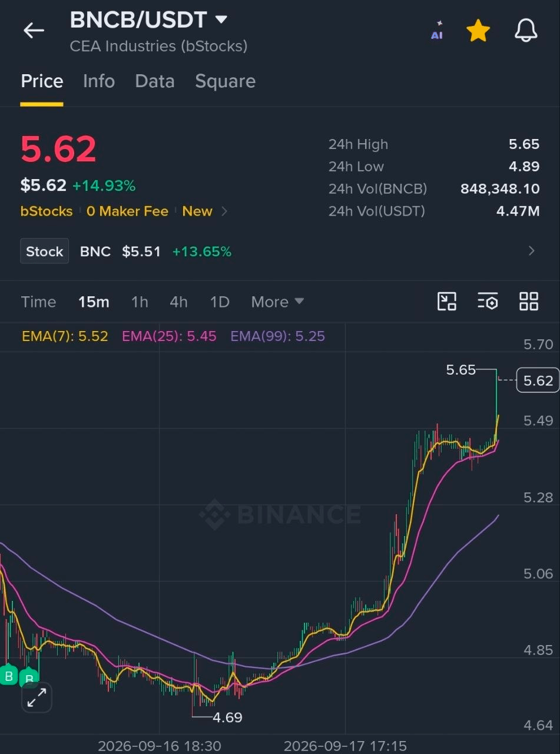Select the 1D interval
Viewport: 560px width, 754px height.
coord(220,302)
